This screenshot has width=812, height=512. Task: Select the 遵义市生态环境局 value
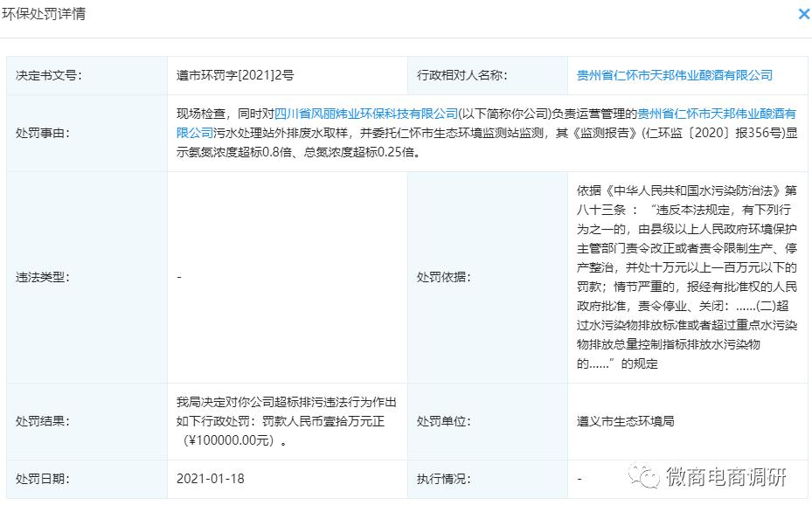tap(626, 421)
